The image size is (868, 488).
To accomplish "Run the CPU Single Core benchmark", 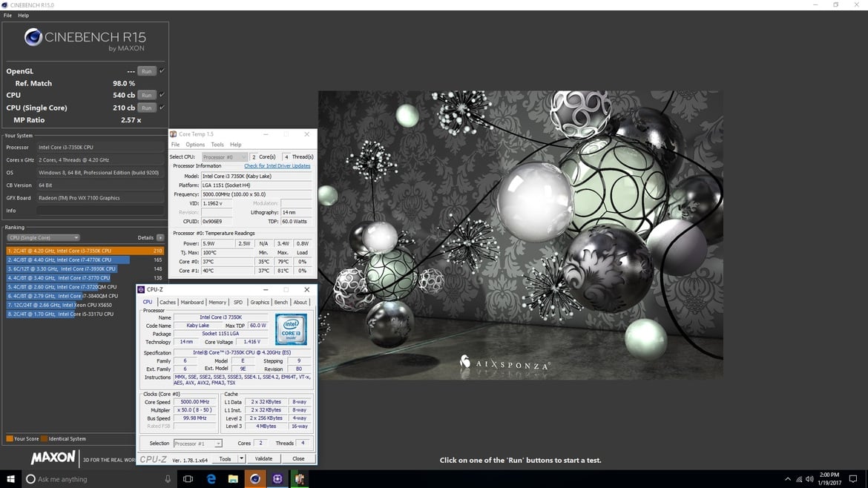I will point(146,108).
